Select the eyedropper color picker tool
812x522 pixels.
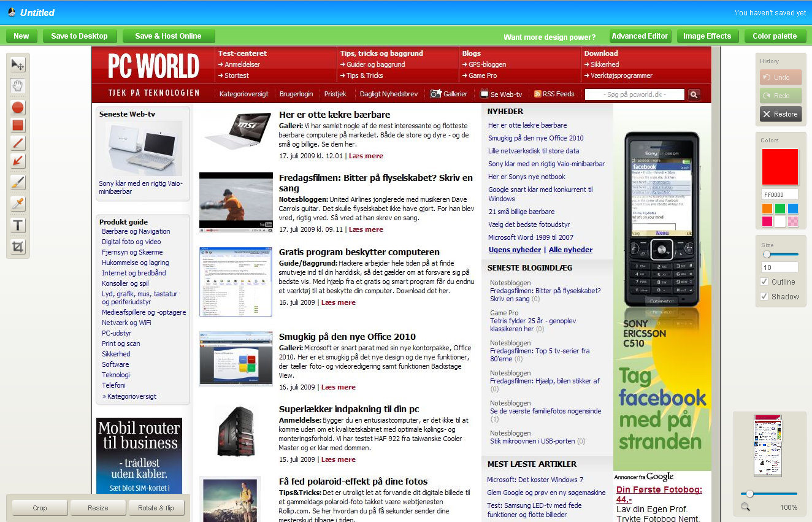pos(17,202)
